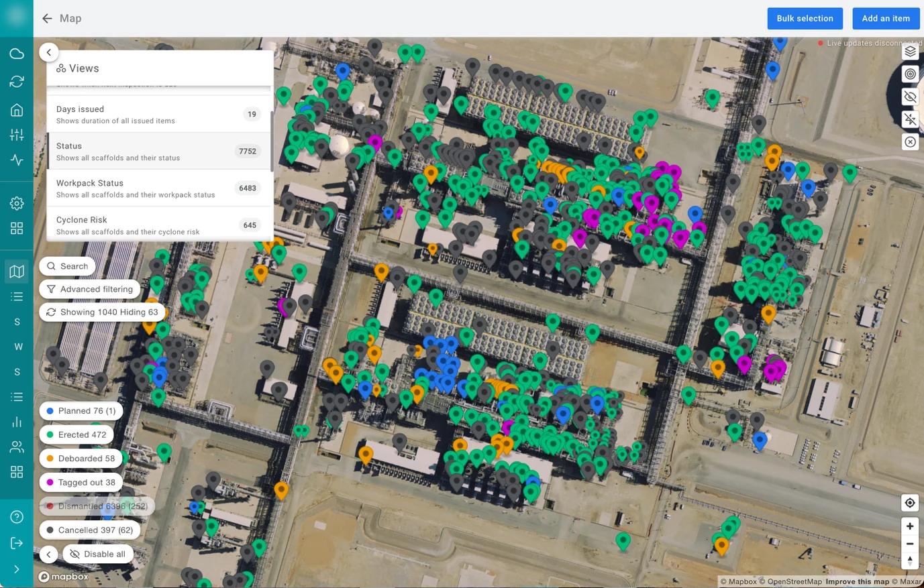The image size is (924, 588).
Task: Toggle the Deboarded 58 status filter
Action: [81, 459]
